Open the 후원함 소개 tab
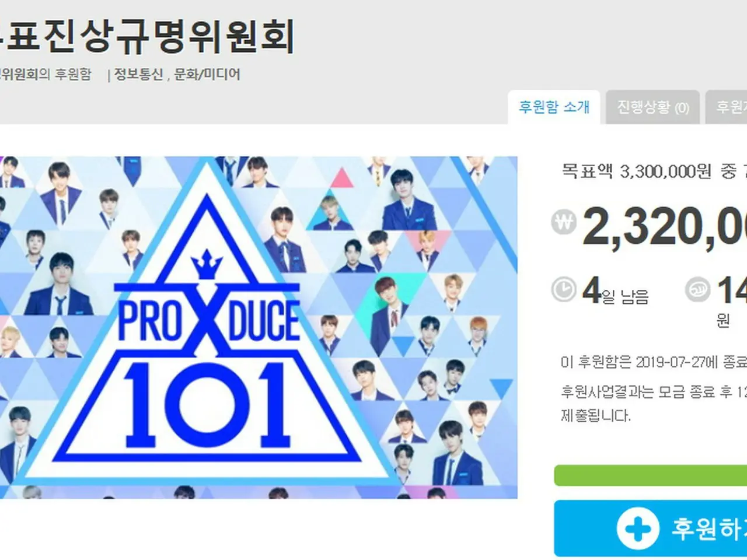This screenshot has width=747, height=560. point(554,107)
